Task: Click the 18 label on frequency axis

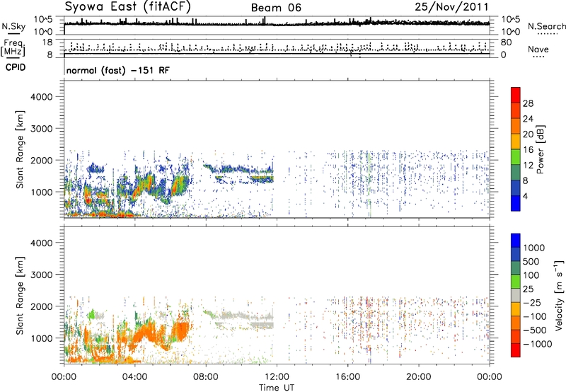Action: pos(47,42)
